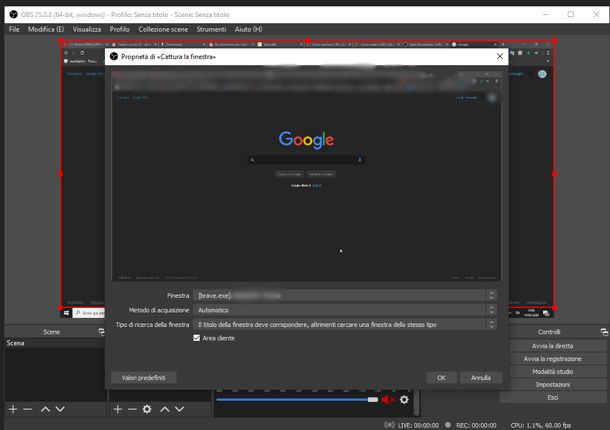Screen dimensions: 610x430
Task: Click the Esci button
Action: click(552, 397)
